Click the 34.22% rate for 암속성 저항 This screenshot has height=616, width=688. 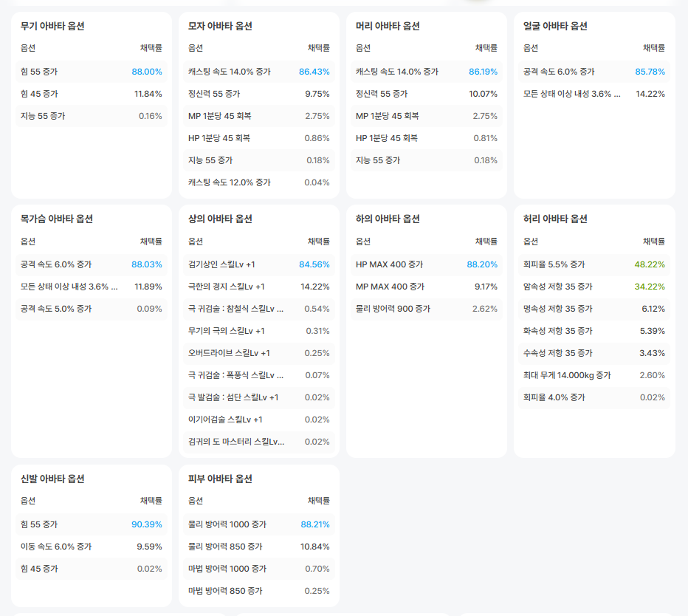650,287
